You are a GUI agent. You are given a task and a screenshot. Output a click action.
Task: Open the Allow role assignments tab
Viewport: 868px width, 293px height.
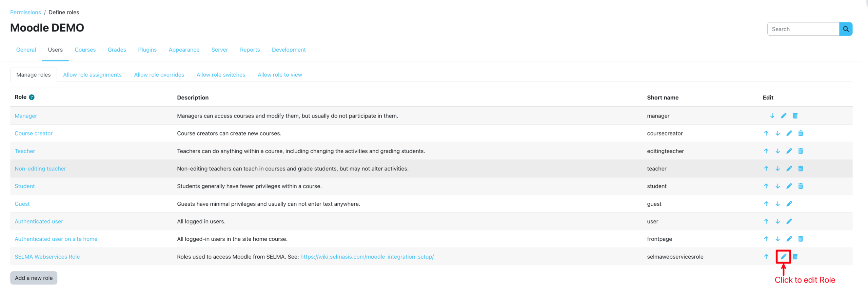point(92,75)
